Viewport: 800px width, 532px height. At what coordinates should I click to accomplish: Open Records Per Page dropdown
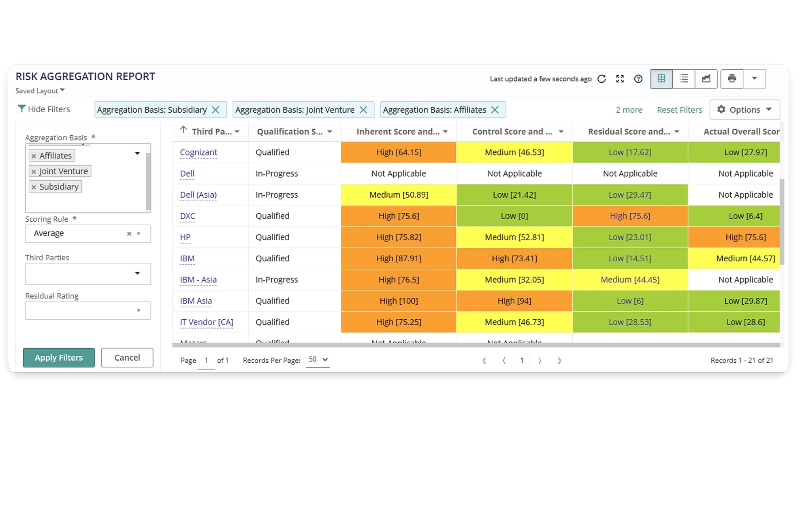tap(318, 359)
